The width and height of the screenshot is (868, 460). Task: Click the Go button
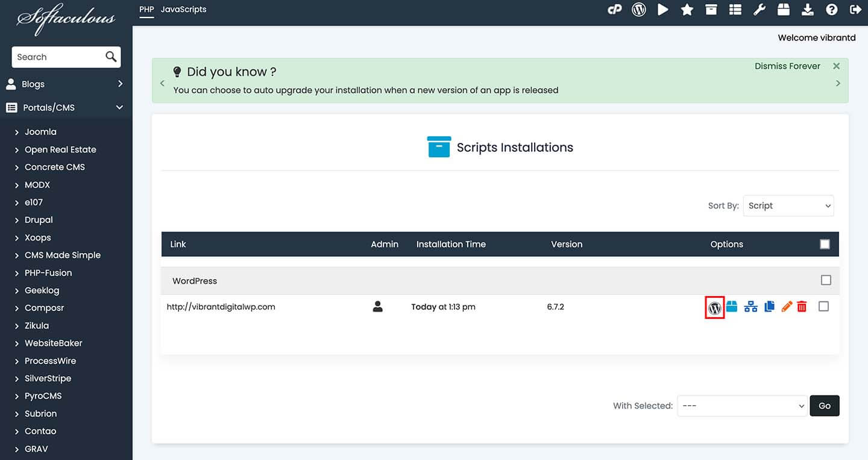point(825,406)
